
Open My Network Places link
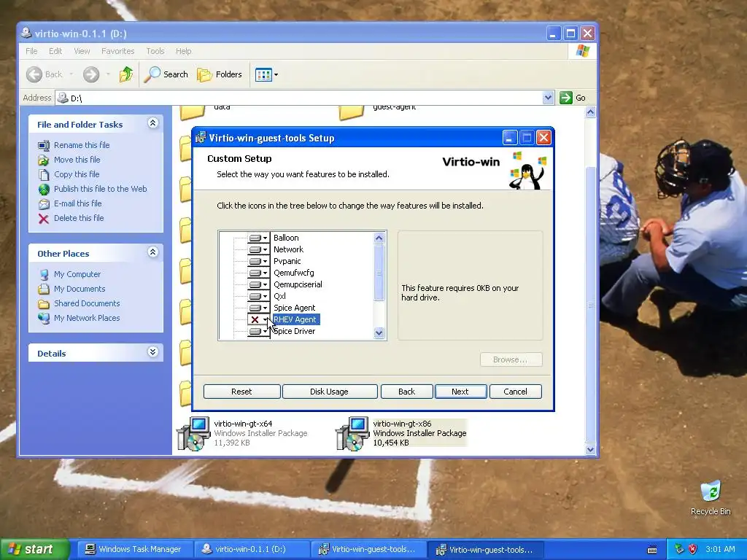[x=87, y=318]
